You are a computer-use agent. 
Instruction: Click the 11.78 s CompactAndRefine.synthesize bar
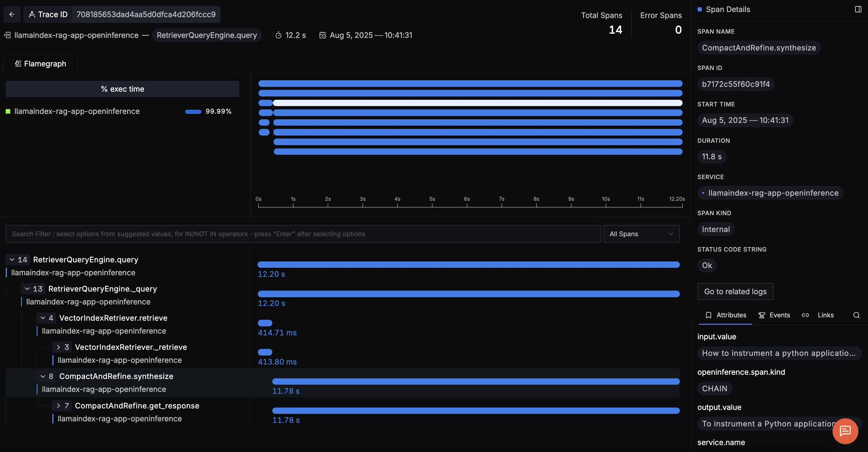tap(476, 381)
